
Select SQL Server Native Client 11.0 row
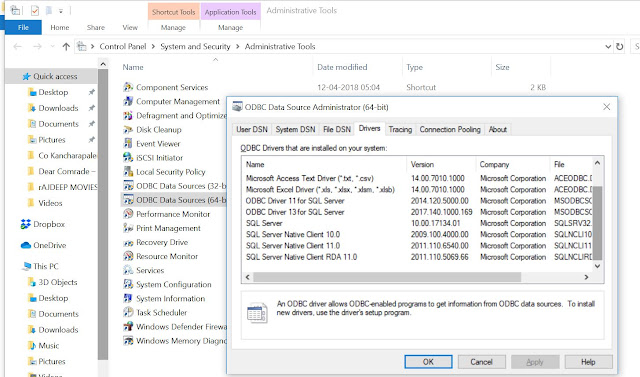(x=417, y=246)
